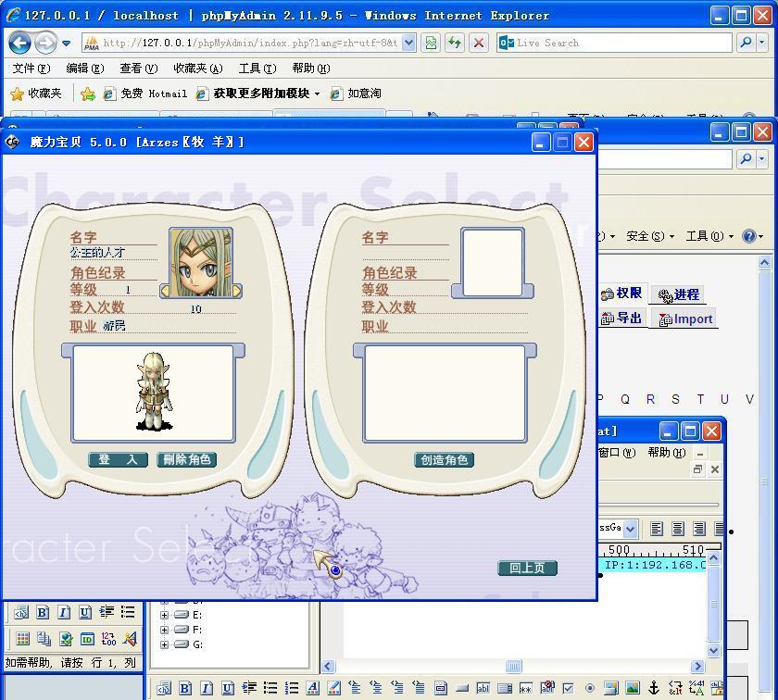Viewport: 778px width, 700px height.
Task: Expand the 安全 safety toolbar dropdown
Action: pyautogui.click(x=649, y=236)
